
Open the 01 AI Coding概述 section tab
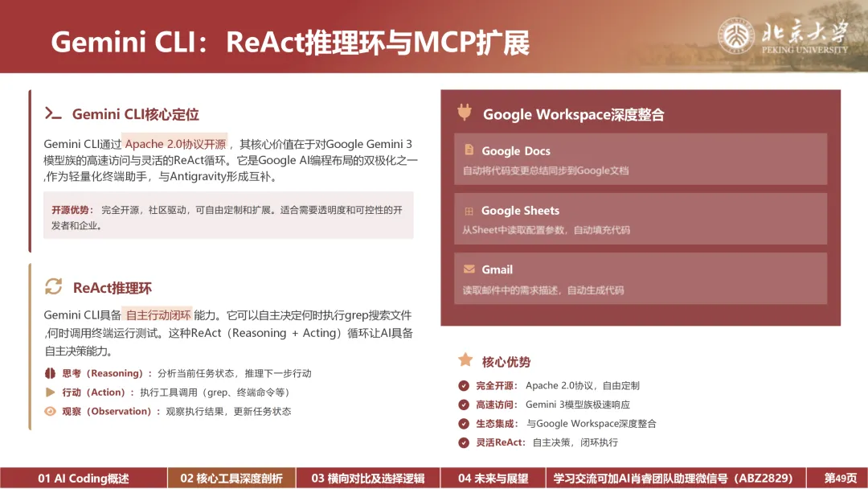[84, 478]
